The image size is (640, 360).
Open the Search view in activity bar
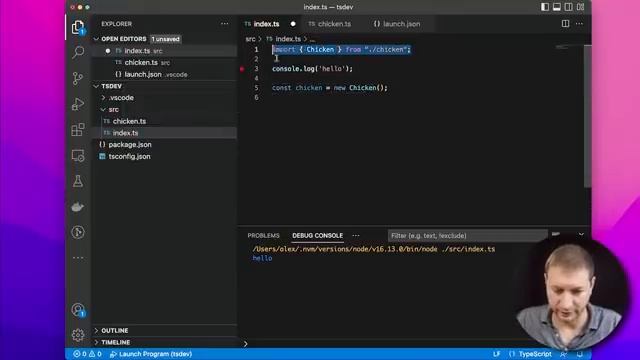pyautogui.click(x=78, y=52)
